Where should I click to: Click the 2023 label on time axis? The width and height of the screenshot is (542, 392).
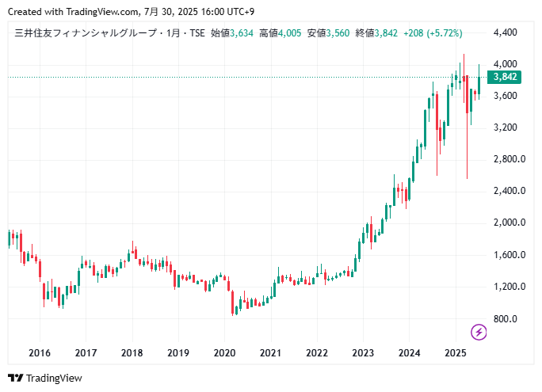pyautogui.click(x=363, y=353)
